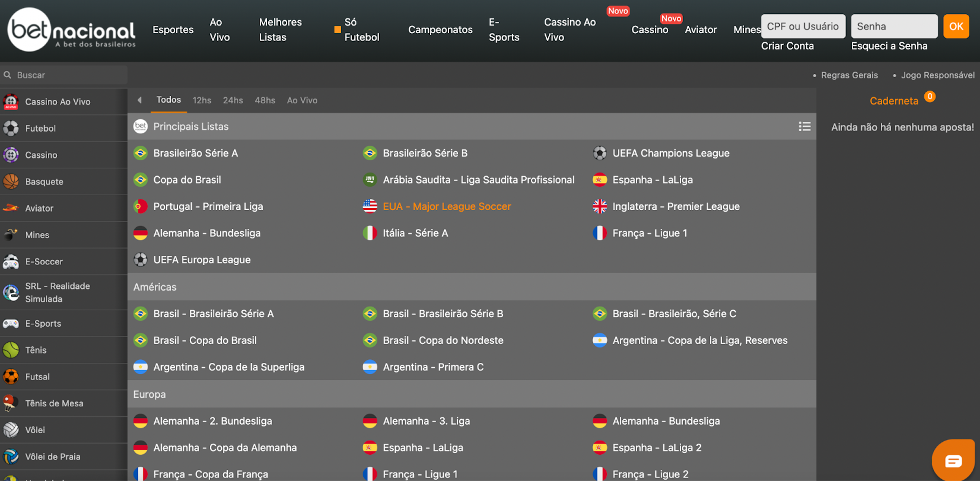Submit login with the OK button

pos(956,26)
